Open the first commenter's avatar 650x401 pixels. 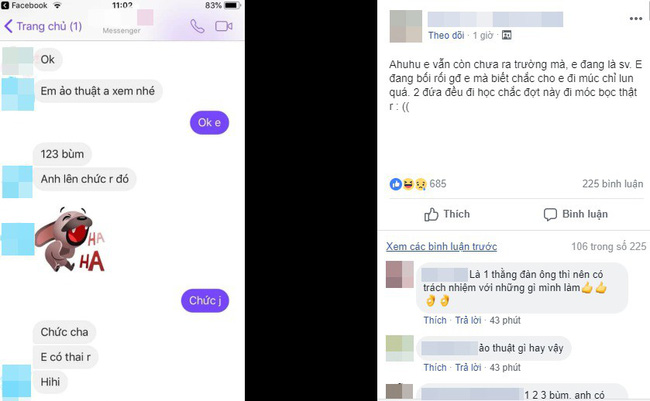(400, 275)
